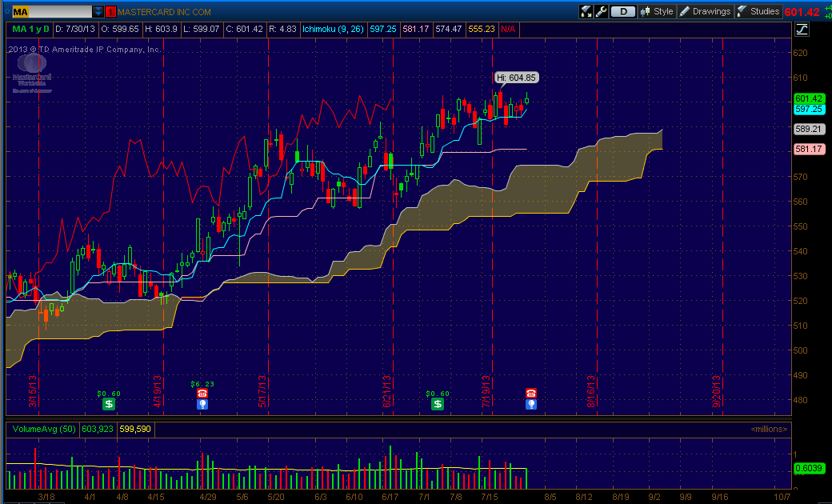Click the L: 599.07 low value
This screenshot has width=832, height=504.
tap(201, 29)
